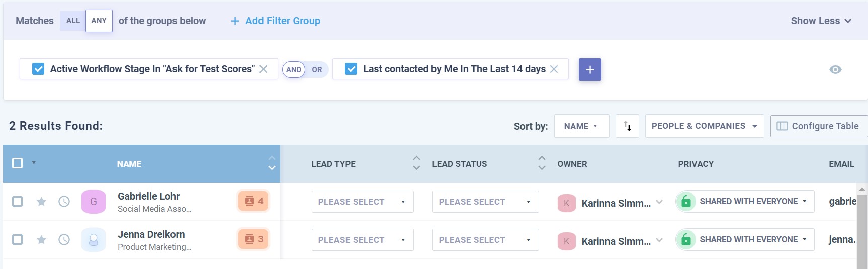The height and width of the screenshot is (269, 868).
Task: Click Add Filter Group link
Action: point(276,21)
